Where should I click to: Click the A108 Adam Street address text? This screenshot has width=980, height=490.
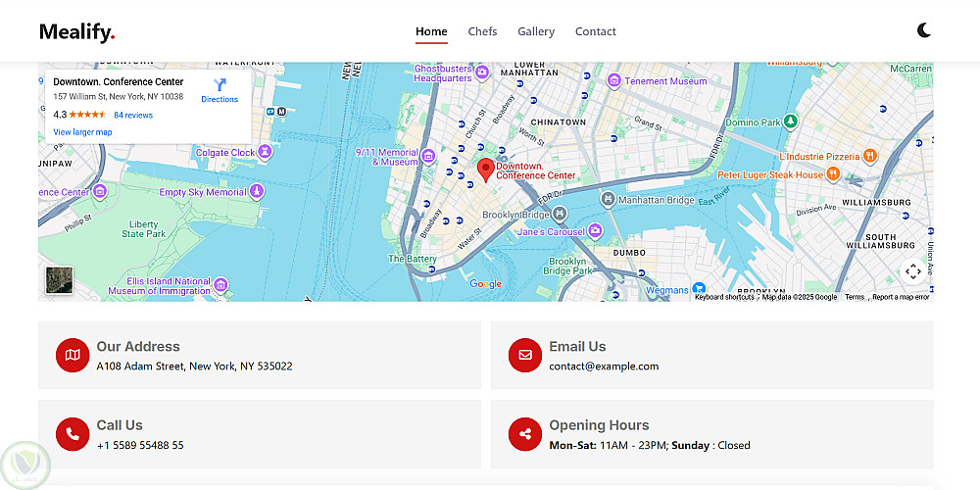194,367
